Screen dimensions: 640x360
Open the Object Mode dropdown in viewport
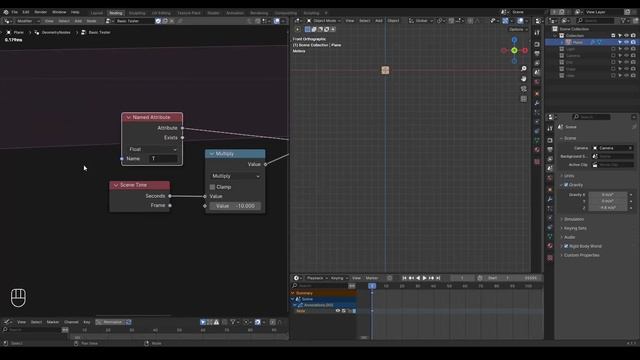click(324, 21)
